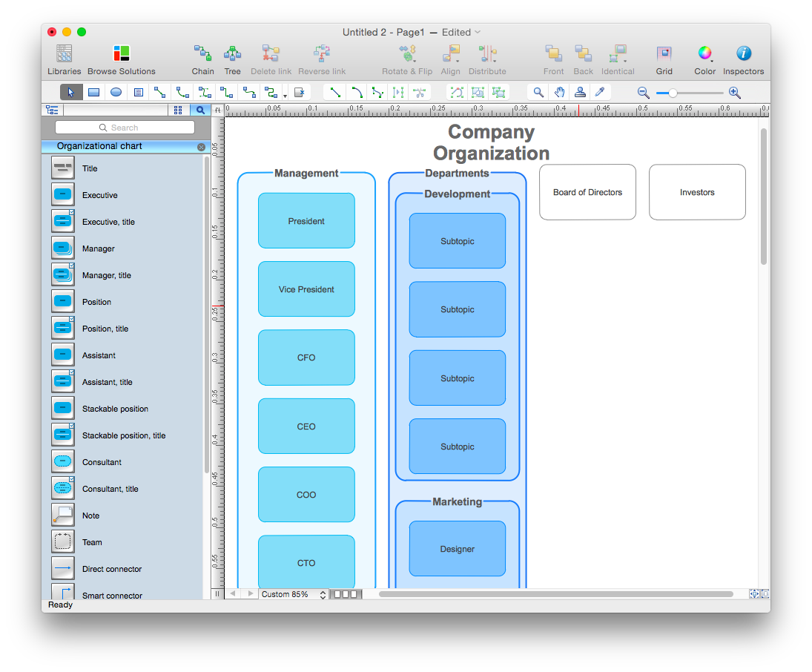Image resolution: width=812 pixels, height=672 pixels.
Task: Close the Organizational chart library
Action: pos(202,147)
